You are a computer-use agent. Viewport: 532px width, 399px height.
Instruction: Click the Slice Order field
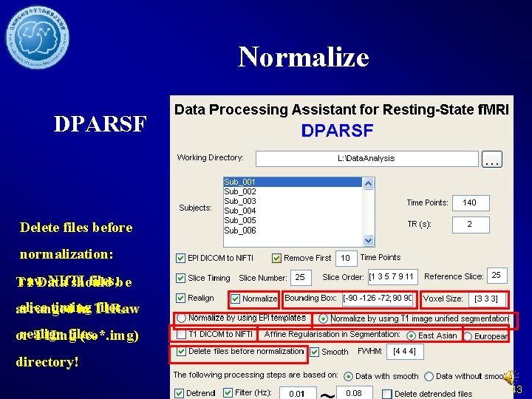(x=393, y=277)
